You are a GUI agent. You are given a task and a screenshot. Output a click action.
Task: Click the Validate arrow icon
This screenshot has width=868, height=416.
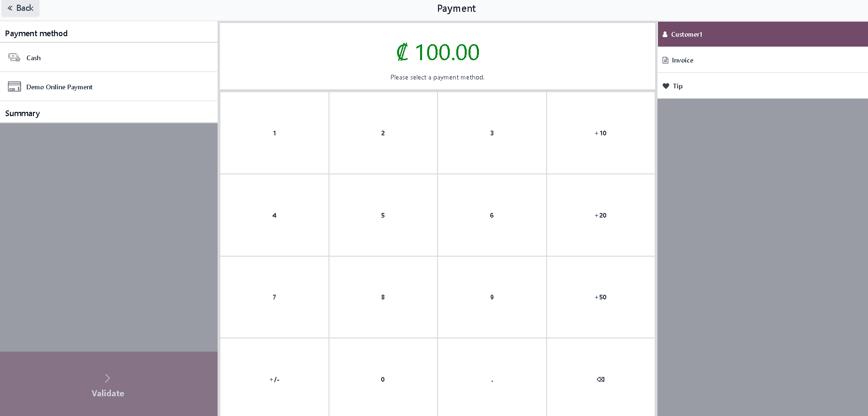pos(108,378)
